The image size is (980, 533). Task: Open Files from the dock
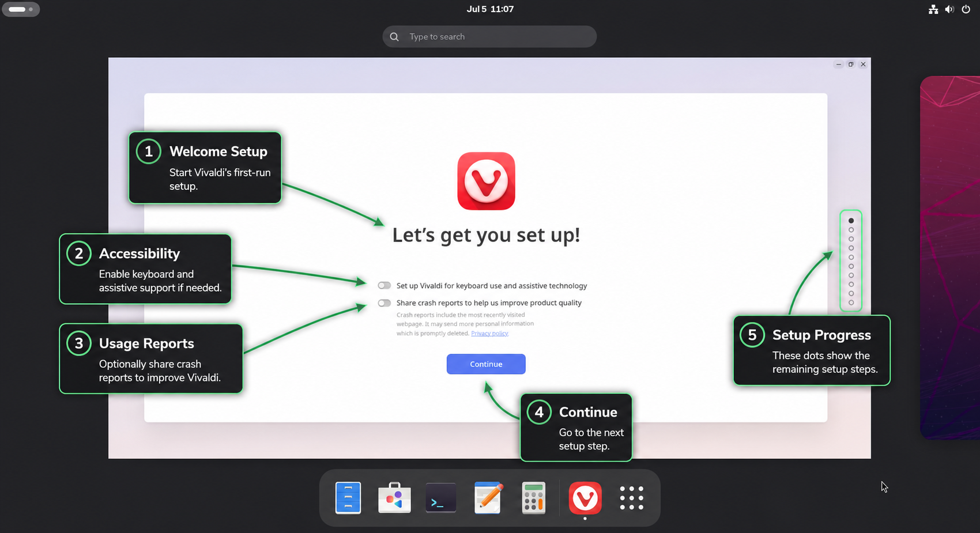[348, 497]
